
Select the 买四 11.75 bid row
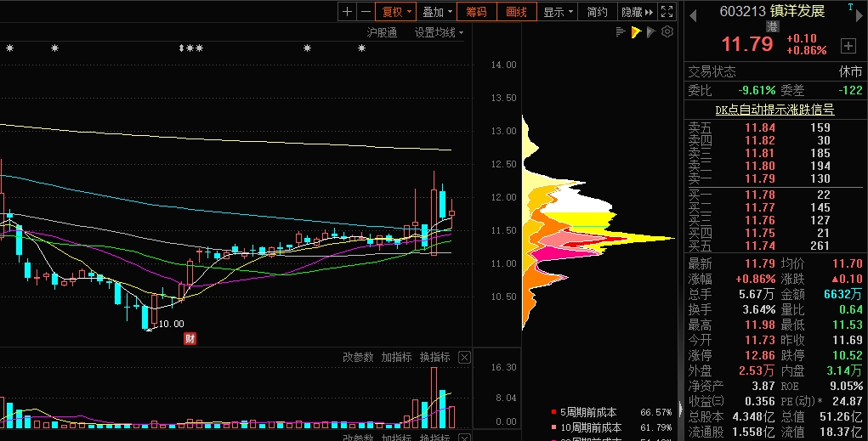pos(774,233)
